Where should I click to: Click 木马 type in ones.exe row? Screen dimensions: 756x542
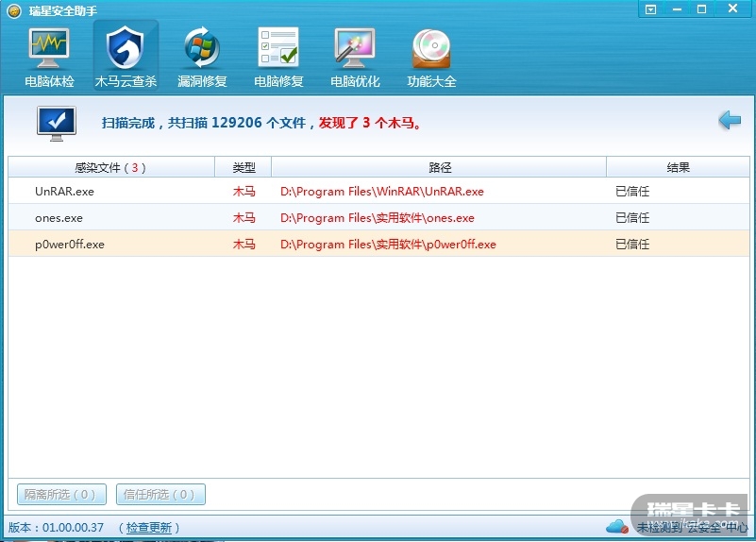coord(244,218)
